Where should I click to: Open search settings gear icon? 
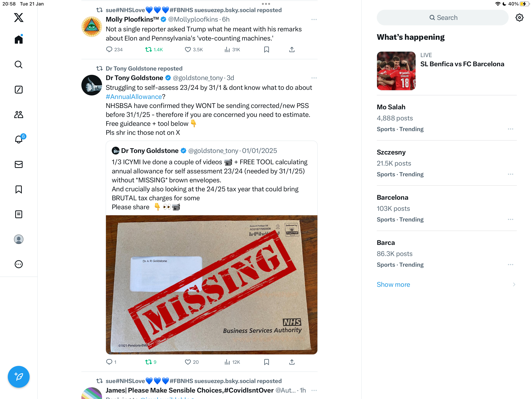[519, 18]
